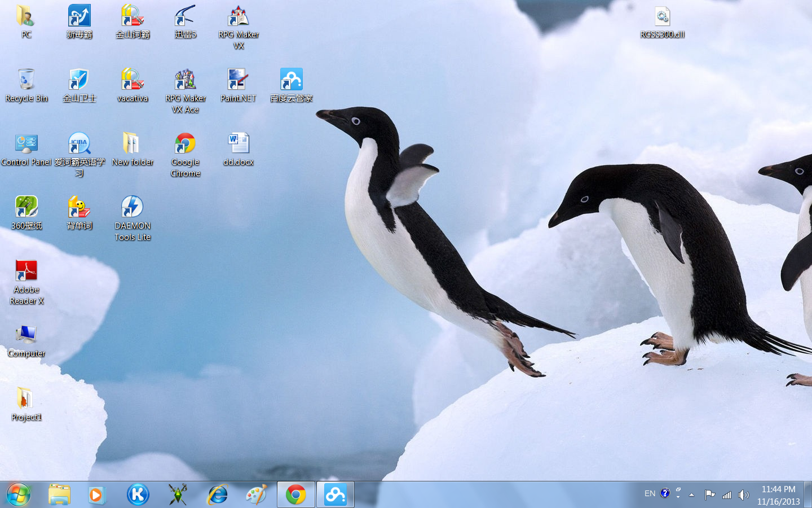Click the EN language indicator
812x508 pixels.
tap(650, 493)
